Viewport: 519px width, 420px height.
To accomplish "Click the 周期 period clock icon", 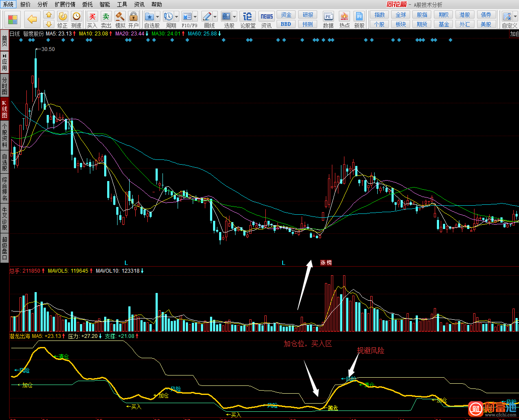I will point(168,16).
